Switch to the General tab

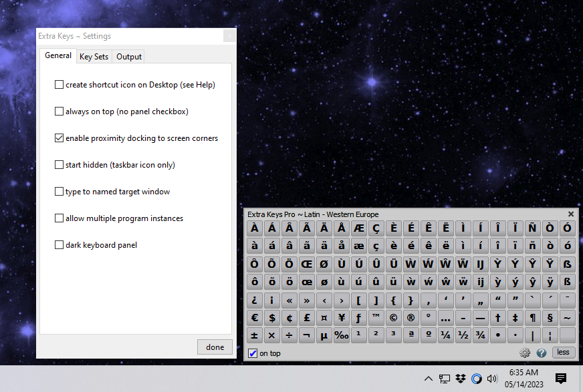tap(58, 55)
